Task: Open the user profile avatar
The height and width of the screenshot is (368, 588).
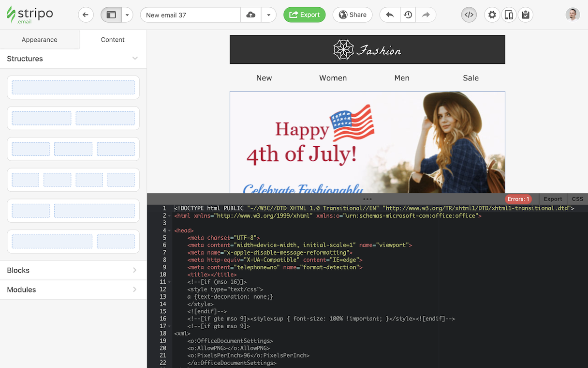Action: [573, 15]
